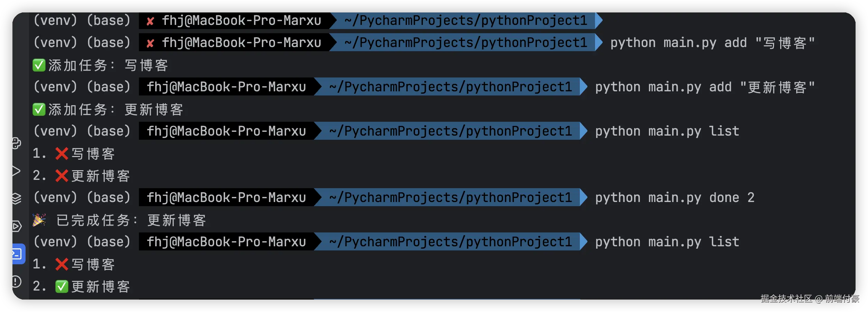
Task: Click green check beside 添加任务: 更新博客
Action: (39, 109)
